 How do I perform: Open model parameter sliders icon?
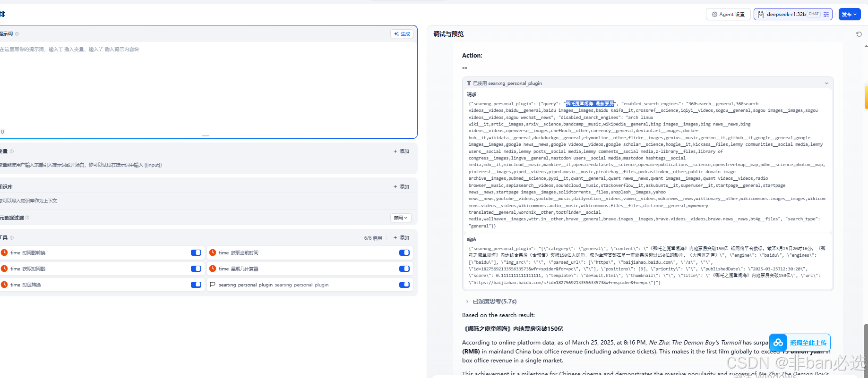click(826, 14)
